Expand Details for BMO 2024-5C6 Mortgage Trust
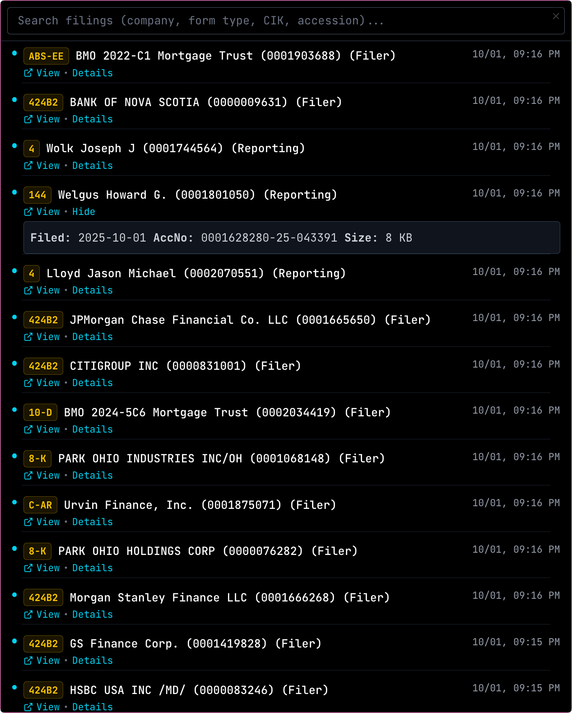Image resolution: width=572 pixels, height=713 pixels. pos(92,429)
